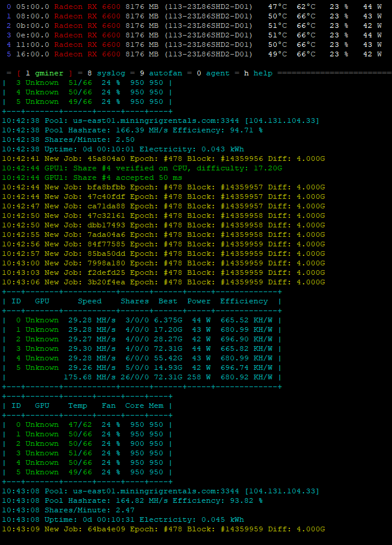Select bus address 16:00.0 in GPU list
The width and height of the screenshot is (392, 545).
[33, 54]
